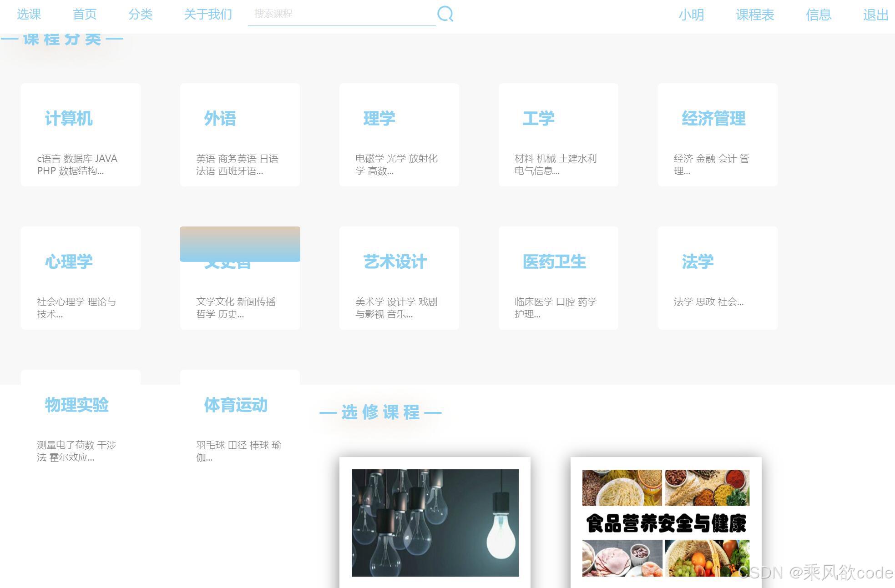Screen dimensions: 895x588
Task: Open the 经济管理 category card
Action: click(x=718, y=134)
